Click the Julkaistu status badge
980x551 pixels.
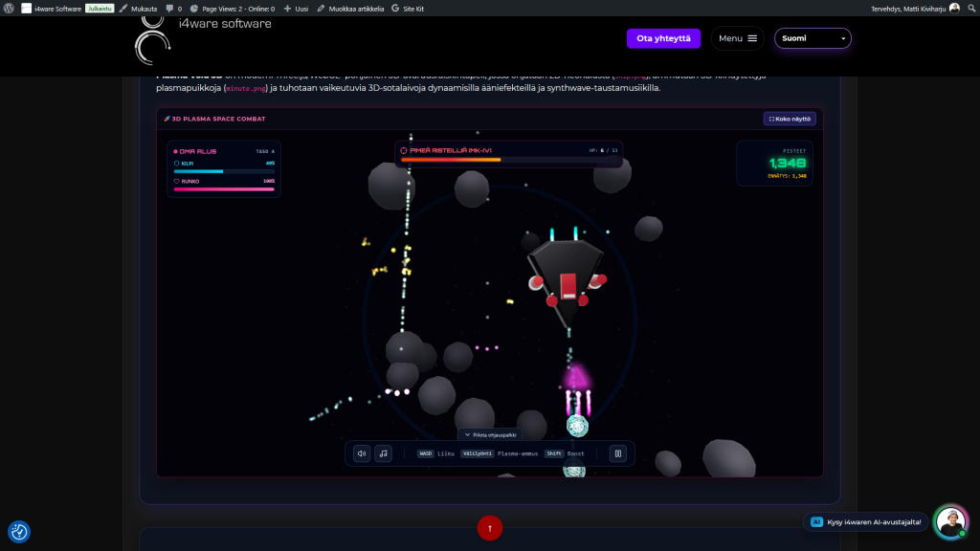[100, 9]
